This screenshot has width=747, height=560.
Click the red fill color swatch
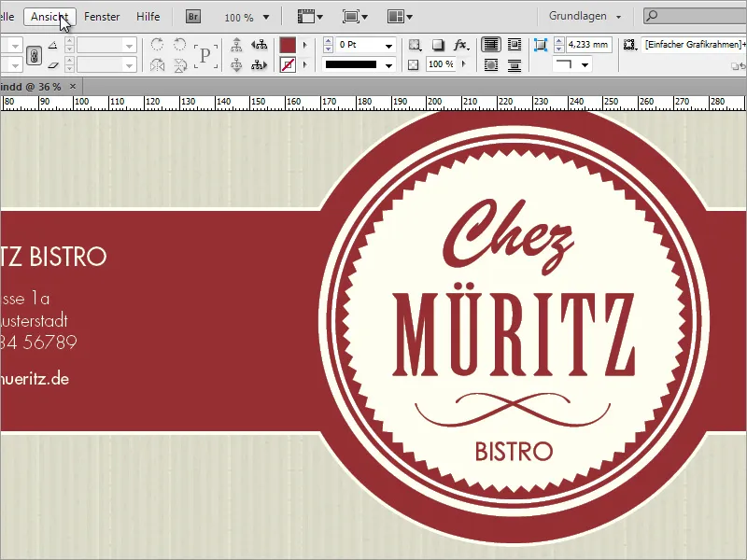[x=288, y=45]
